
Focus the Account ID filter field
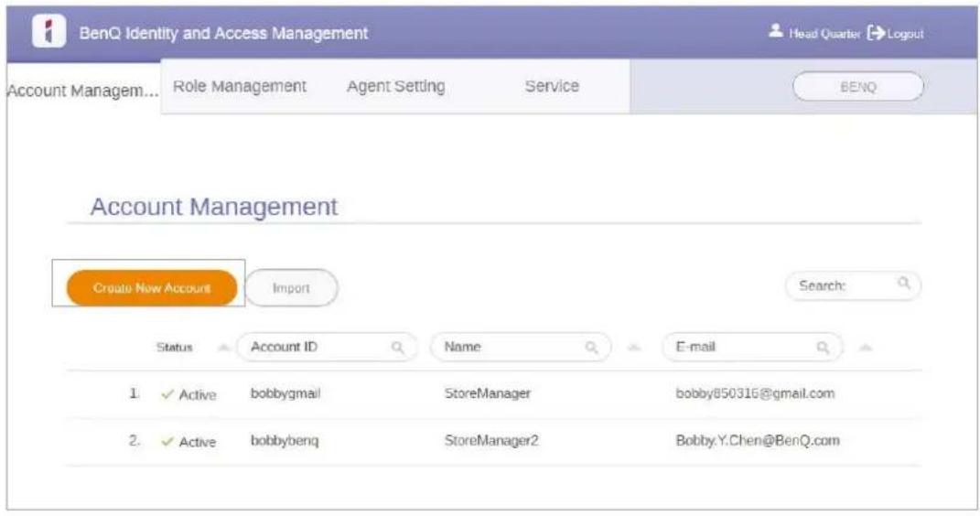327,348
